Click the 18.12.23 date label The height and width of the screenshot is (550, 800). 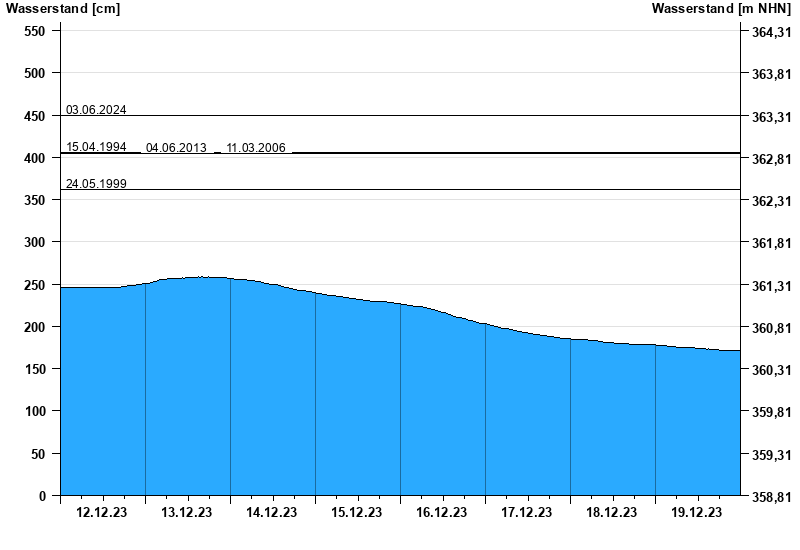612,513
